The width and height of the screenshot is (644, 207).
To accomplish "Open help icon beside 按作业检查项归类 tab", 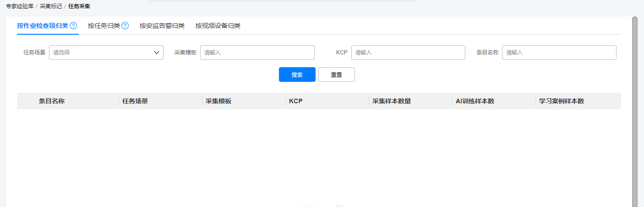I will 73,26.
